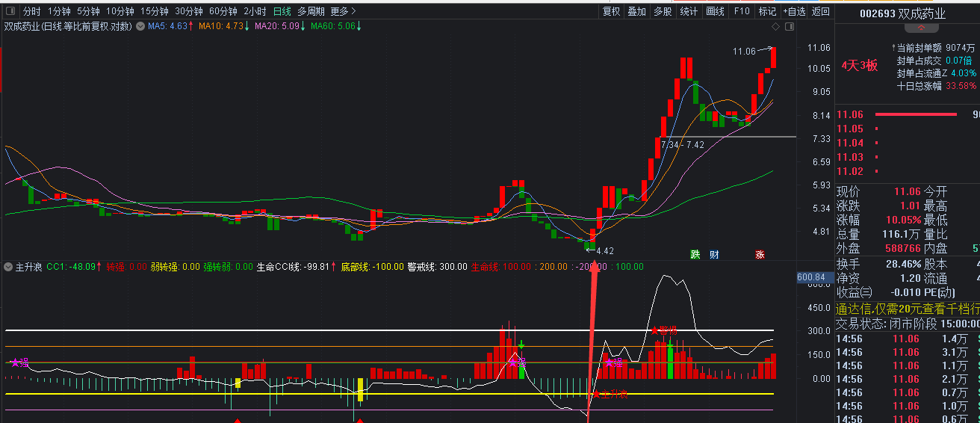Click the 叠加 overlay button
This screenshot has width=980, height=423.
636,11
